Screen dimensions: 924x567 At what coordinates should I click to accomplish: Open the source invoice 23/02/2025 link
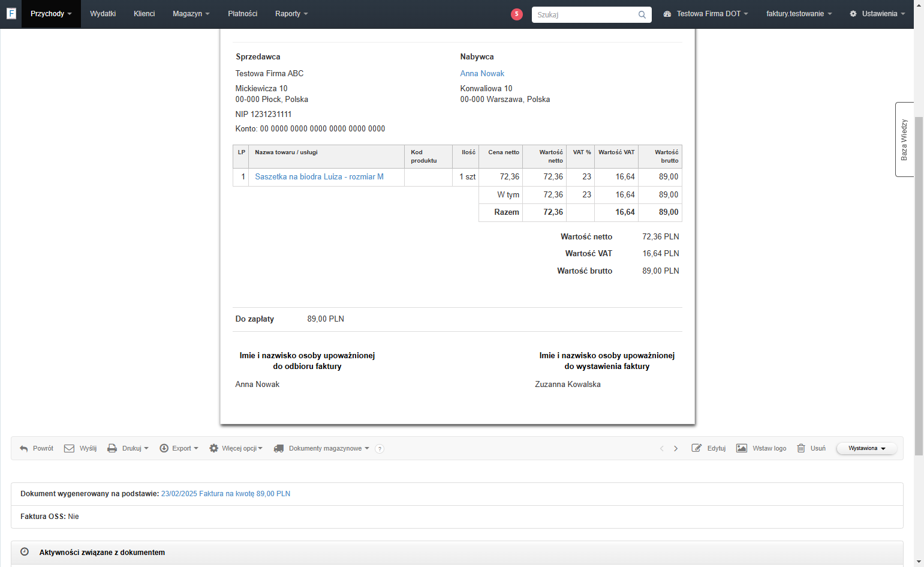pyautogui.click(x=225, y=494)
